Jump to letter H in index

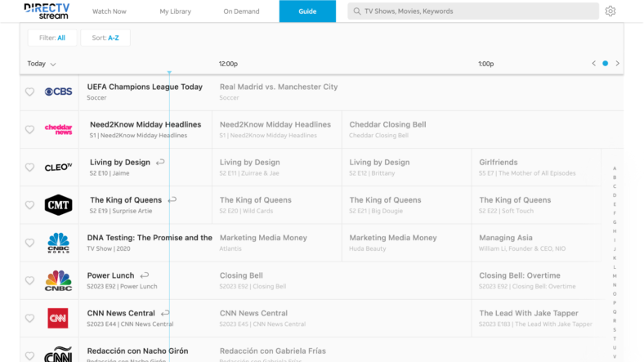coord(615,231)
